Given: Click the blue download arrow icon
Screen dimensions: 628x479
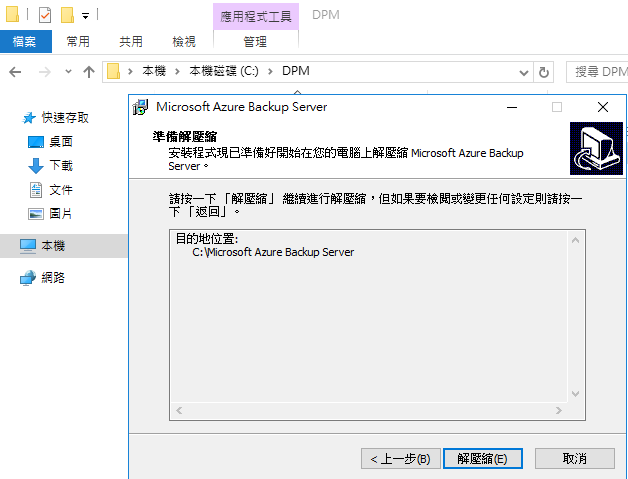Looking at the screenshot, I should coord(36,165).
